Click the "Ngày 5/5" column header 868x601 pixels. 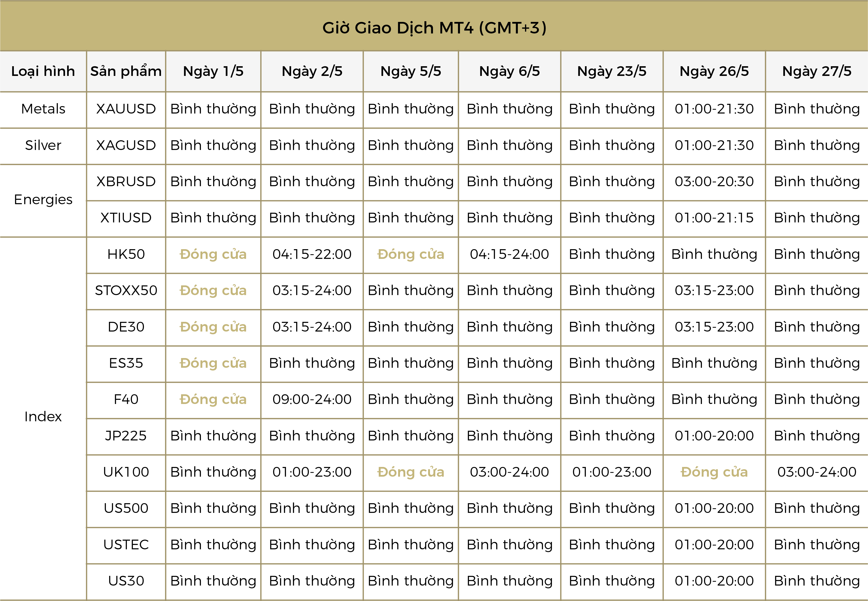point(411,71)
